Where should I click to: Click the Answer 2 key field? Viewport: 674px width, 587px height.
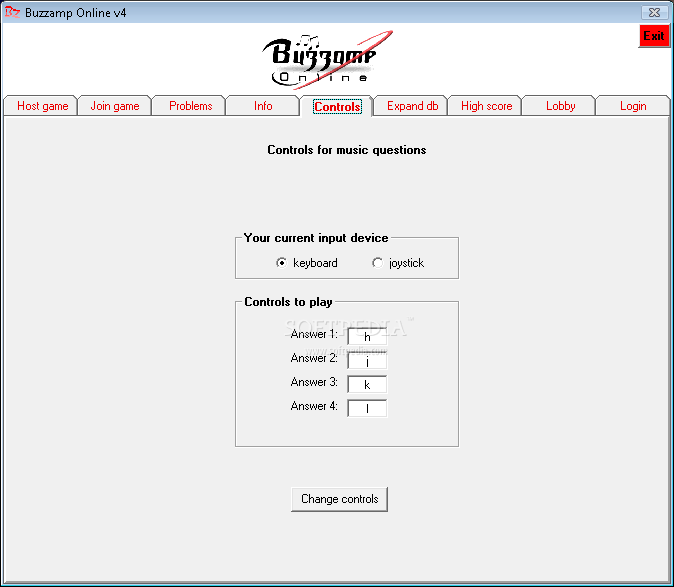point(367,361)
